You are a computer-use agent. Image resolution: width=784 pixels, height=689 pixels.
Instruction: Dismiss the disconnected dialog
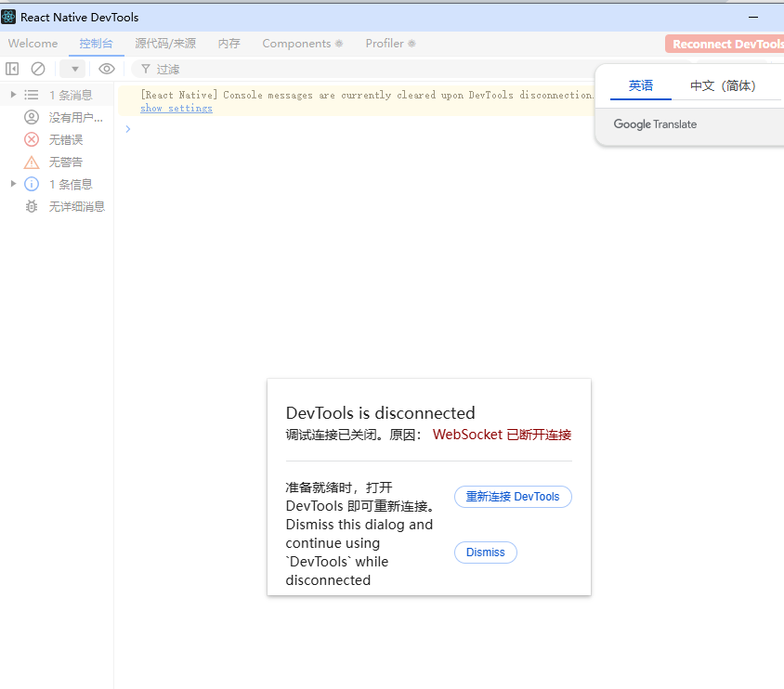click(486, 552)
